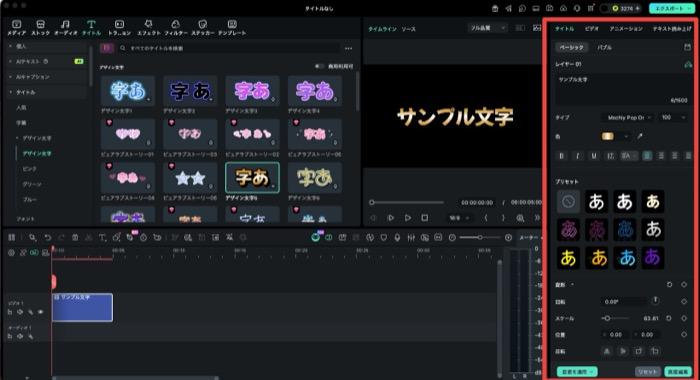Toggle mute speaker on オーディオ 1 track
Image resolution: width=700 pixels, height=380 pixels.
point(20,336)
